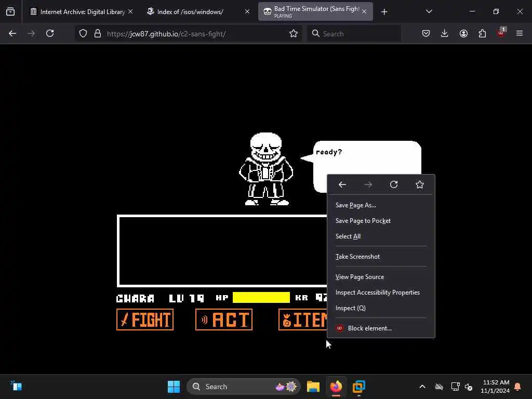Click the LV 19 level text

[x=187, y=298]
